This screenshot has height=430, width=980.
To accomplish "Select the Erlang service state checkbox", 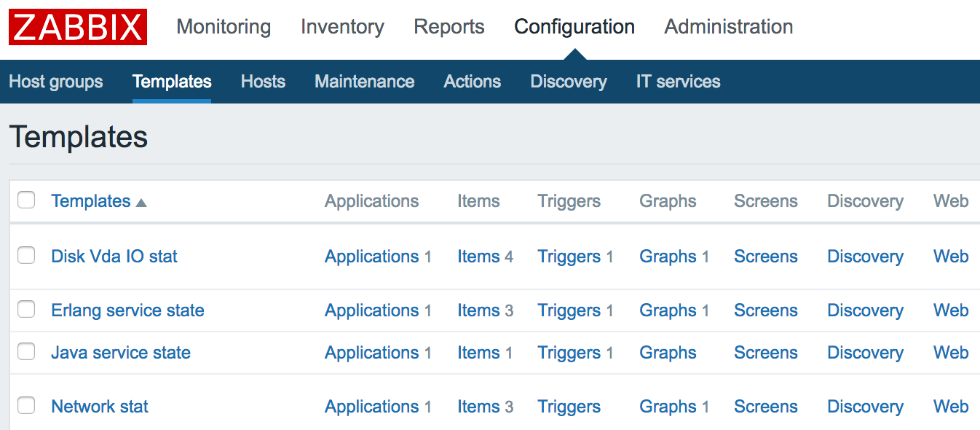I will point(26,310).
